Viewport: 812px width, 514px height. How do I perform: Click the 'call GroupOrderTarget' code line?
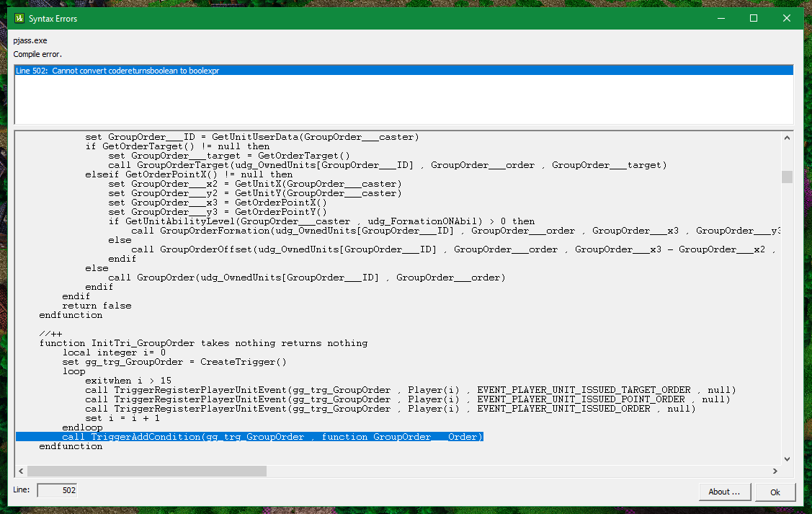pyautogui.click(x=388, y=165)
